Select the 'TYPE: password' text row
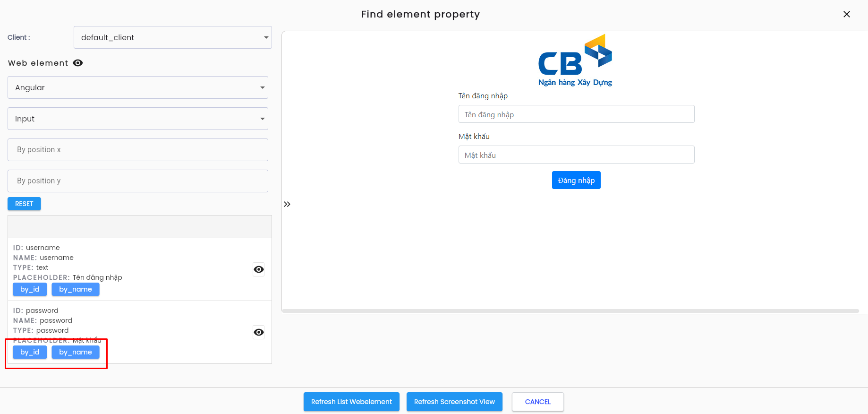 (x=41, y=330)
